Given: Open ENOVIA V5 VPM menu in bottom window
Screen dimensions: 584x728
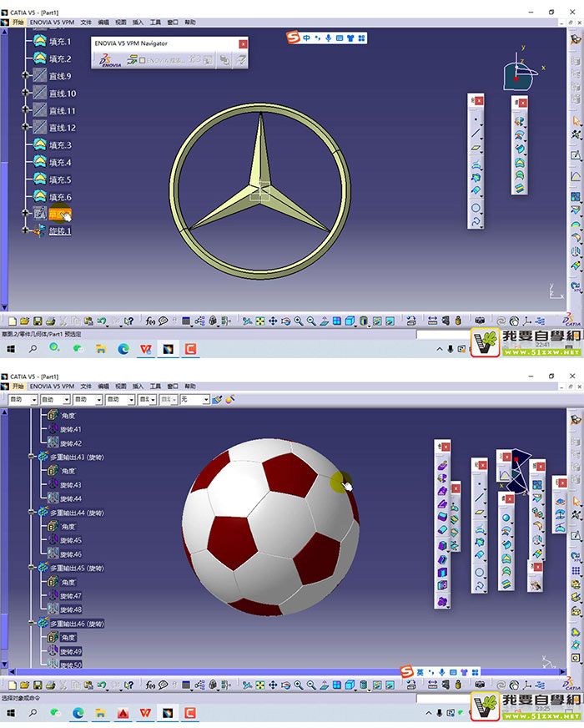Looking at the screenshot, I should tap(52, 387).
